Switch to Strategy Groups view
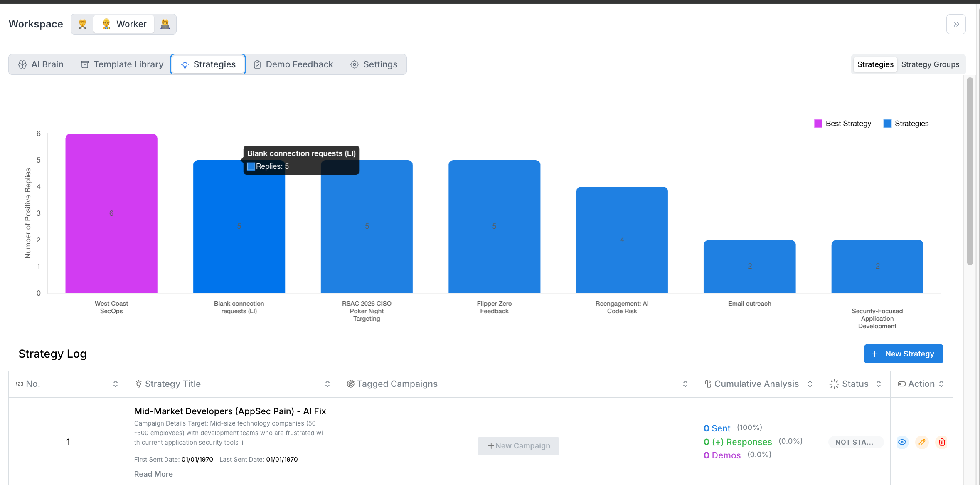 [930, 64]
